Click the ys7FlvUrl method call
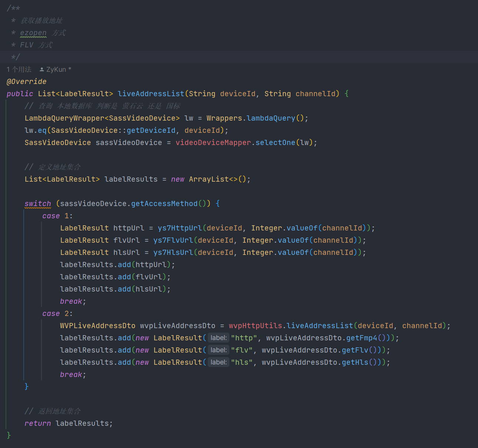 [173, 240]
